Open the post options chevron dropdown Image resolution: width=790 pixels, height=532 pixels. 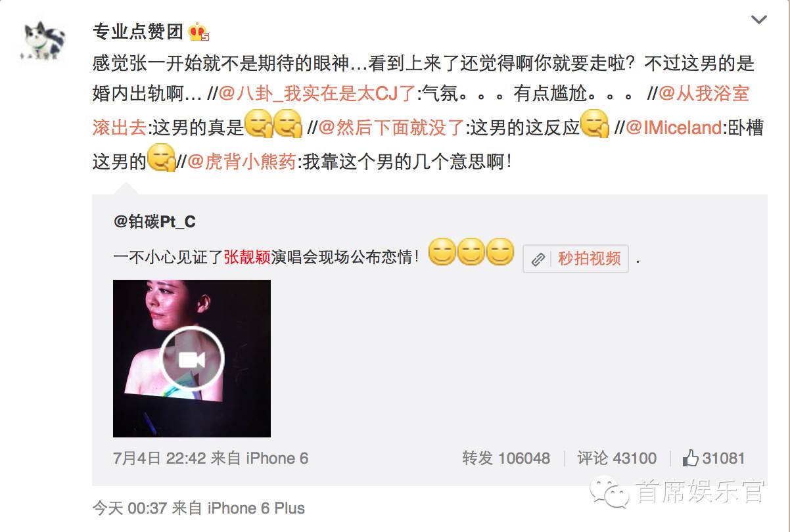coord(759,20)
